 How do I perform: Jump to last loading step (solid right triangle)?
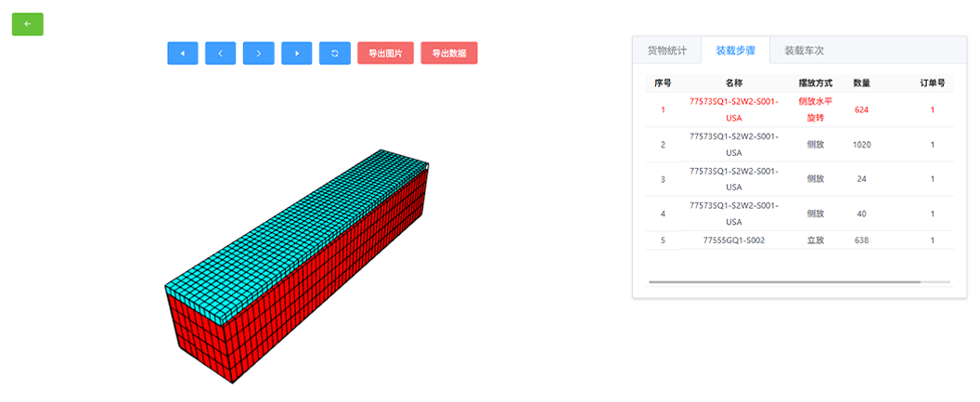296,54
